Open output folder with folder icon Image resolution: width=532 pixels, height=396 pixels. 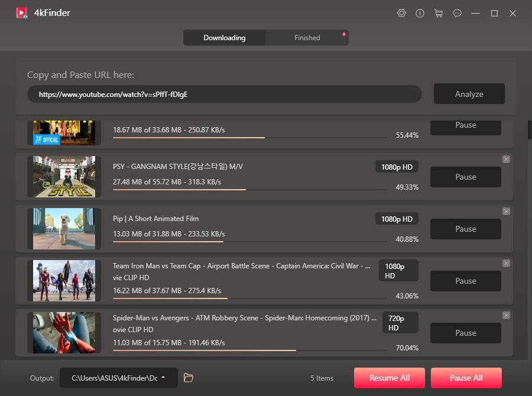(189, 378)
